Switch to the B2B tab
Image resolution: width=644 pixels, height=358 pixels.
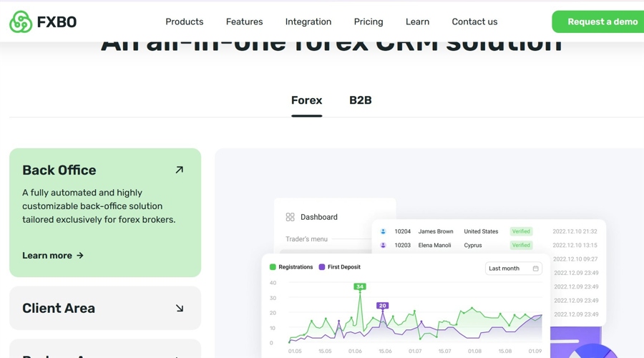click(x=360, y=100)
